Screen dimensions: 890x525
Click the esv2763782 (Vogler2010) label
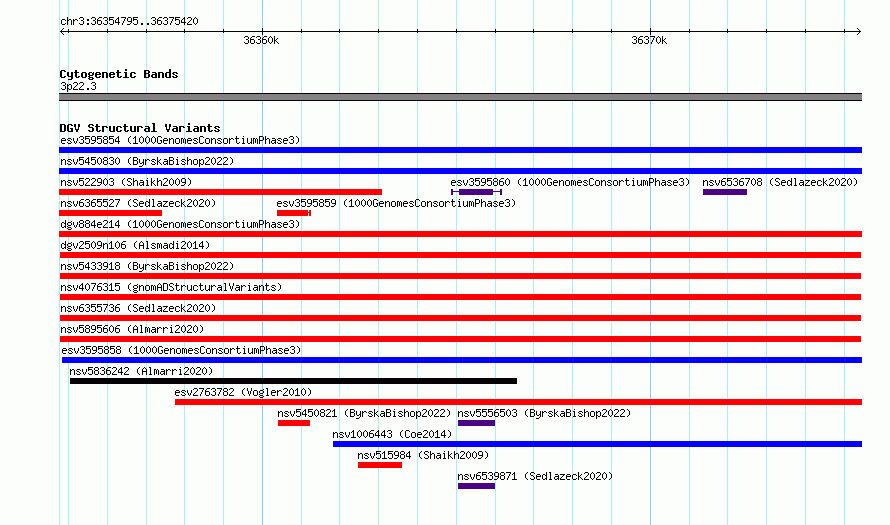pos(243,392)
